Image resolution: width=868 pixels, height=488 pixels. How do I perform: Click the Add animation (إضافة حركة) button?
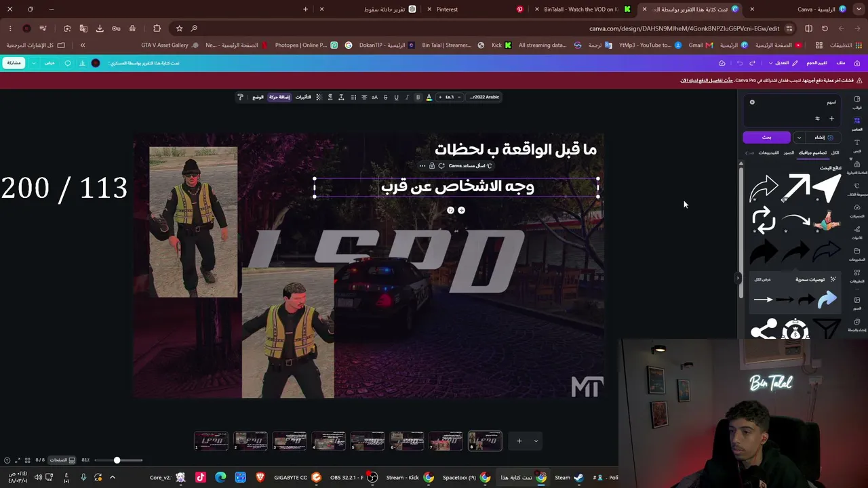(x=279, y=97)
